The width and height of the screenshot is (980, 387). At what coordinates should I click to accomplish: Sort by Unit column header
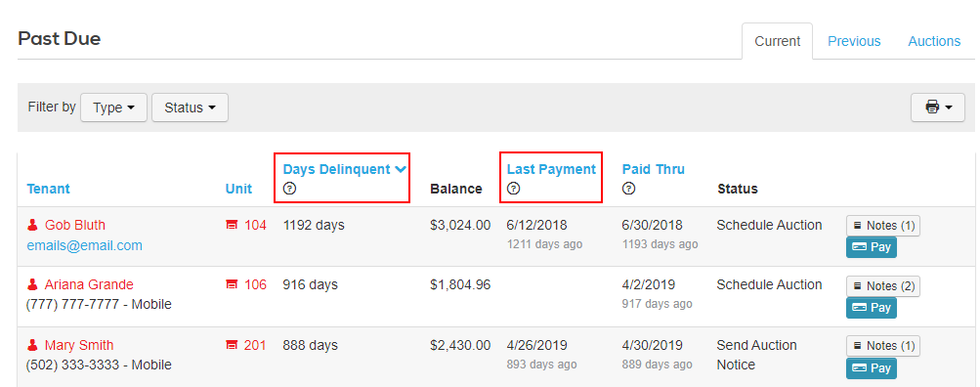pos(238,189)
